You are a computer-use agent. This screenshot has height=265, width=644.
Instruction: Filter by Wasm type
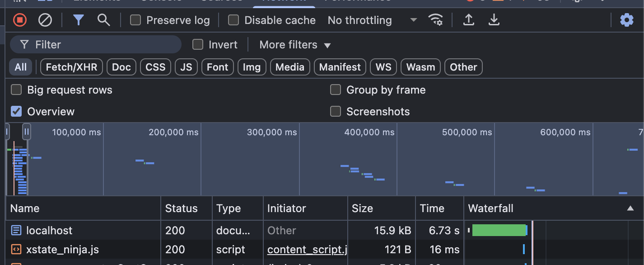coord(420,67)
